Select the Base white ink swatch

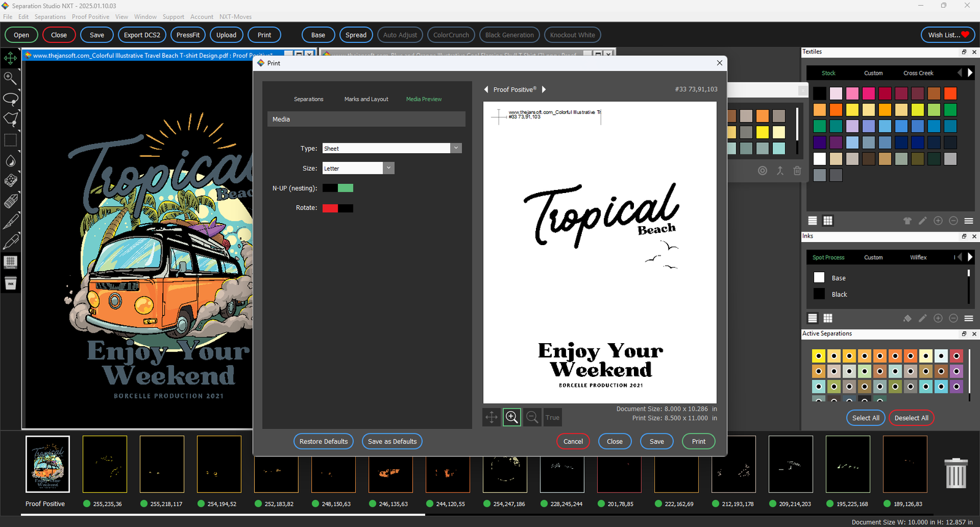click(819, 278)
